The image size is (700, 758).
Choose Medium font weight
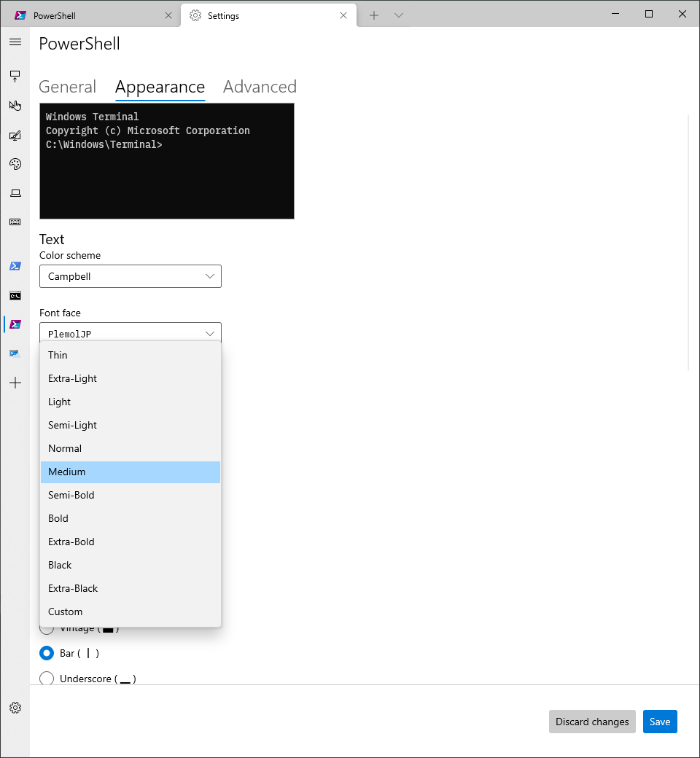[130, 472]
